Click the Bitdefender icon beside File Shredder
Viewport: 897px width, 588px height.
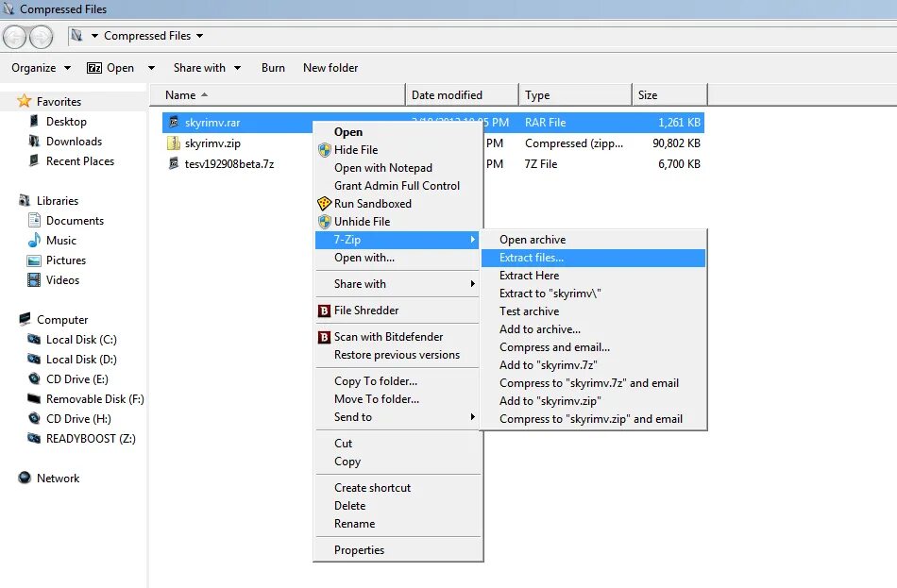pos(325,311)
